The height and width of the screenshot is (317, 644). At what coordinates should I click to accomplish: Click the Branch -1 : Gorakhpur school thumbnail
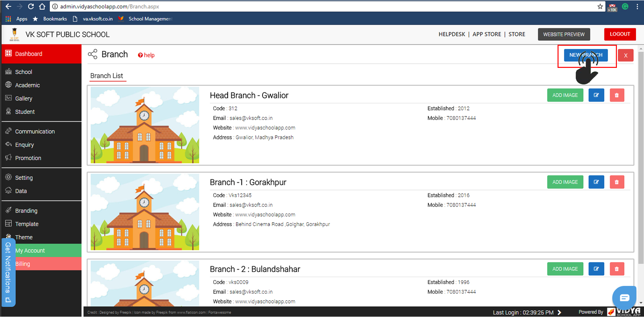click(x=145, y=212)
